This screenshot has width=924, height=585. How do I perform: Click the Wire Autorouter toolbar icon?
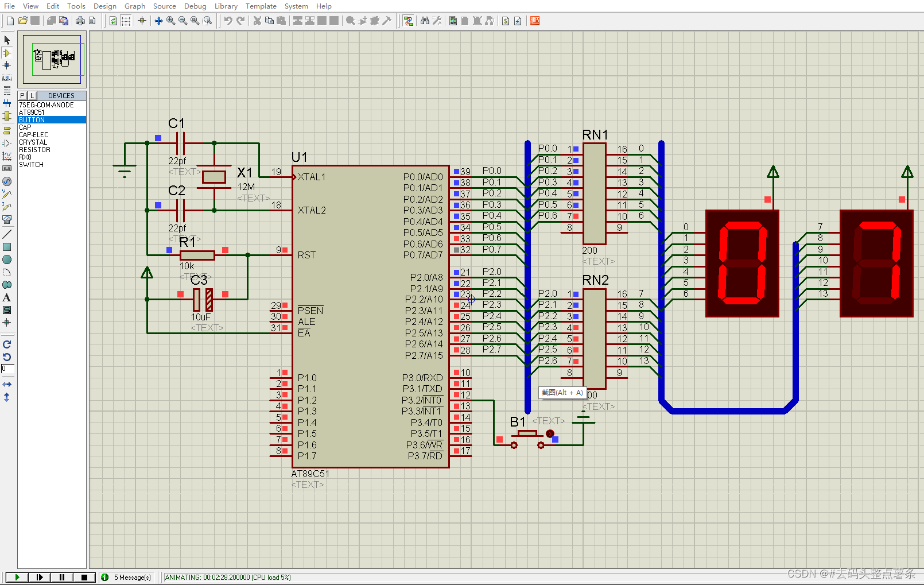pyautogui.click(x=408, y=21)
